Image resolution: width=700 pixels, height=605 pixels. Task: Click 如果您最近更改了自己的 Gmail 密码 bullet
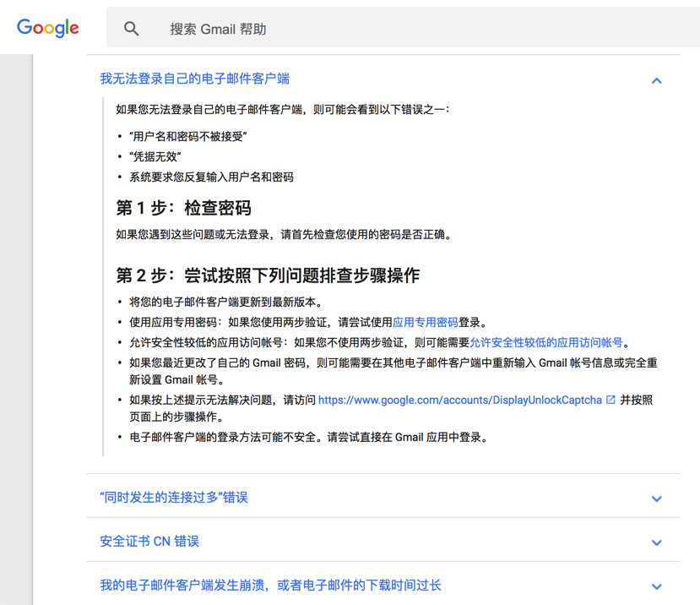(393, 371)
